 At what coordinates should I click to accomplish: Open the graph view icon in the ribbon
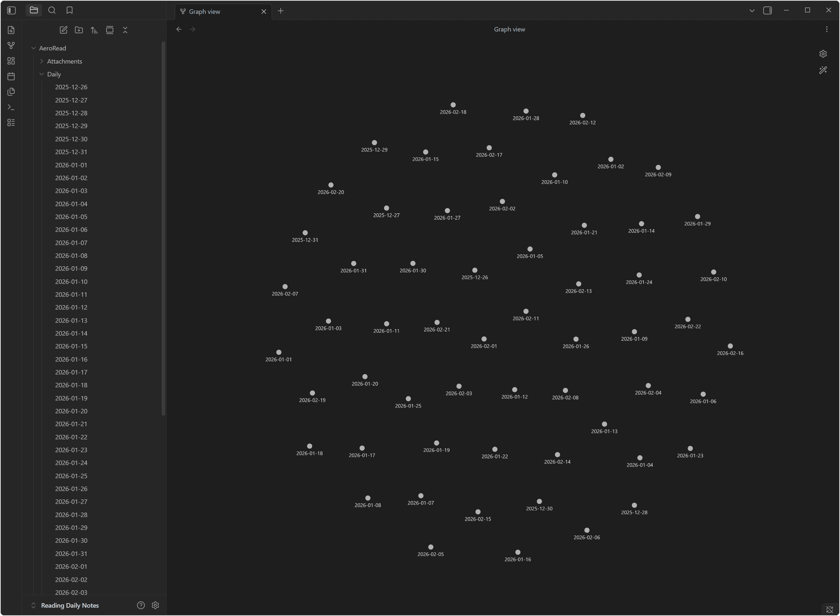(x=11, y=45)
